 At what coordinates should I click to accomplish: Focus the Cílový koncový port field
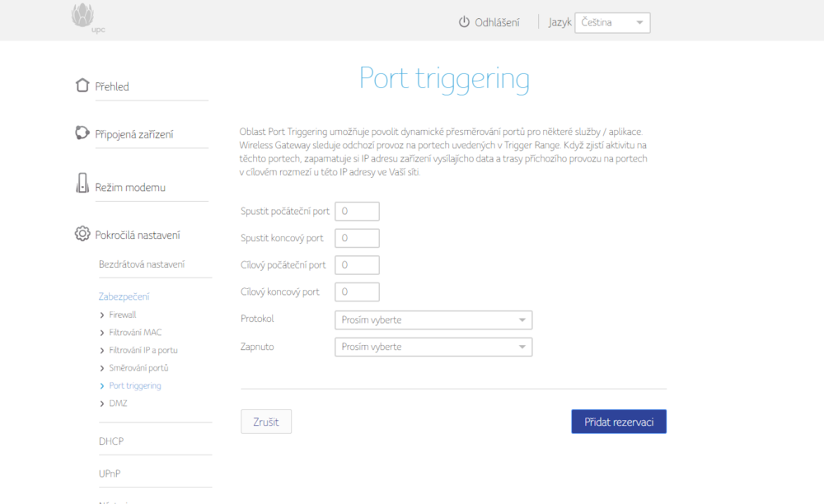[357, 292]
